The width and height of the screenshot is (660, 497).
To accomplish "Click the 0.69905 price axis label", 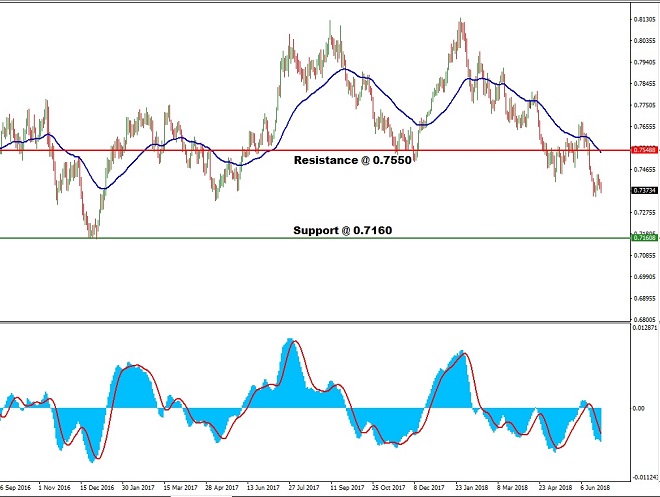I will click(x=644, y=277).
